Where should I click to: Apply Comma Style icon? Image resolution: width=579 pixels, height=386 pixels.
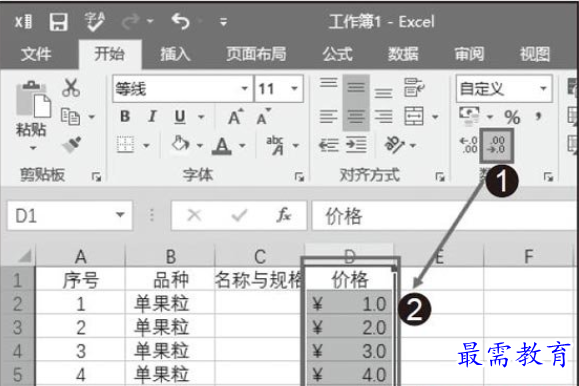(x=539, y=117)
